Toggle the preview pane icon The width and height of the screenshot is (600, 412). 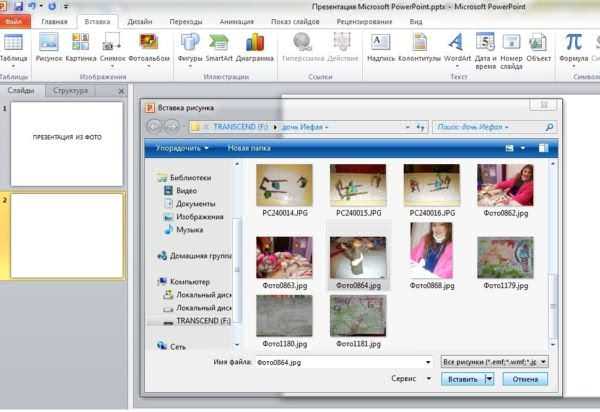coord(543,148)
